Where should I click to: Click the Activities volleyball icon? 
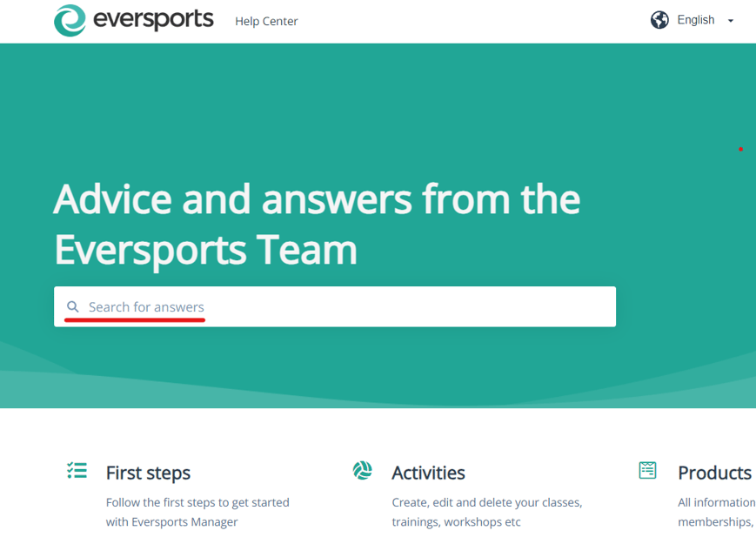pyautogui.click(x=362, y=470)
